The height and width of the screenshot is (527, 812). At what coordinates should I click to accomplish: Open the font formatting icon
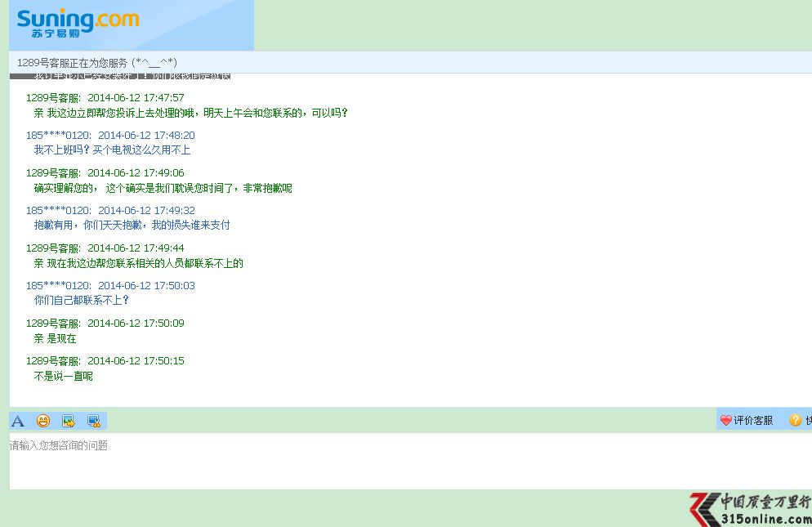pos(17,420)
